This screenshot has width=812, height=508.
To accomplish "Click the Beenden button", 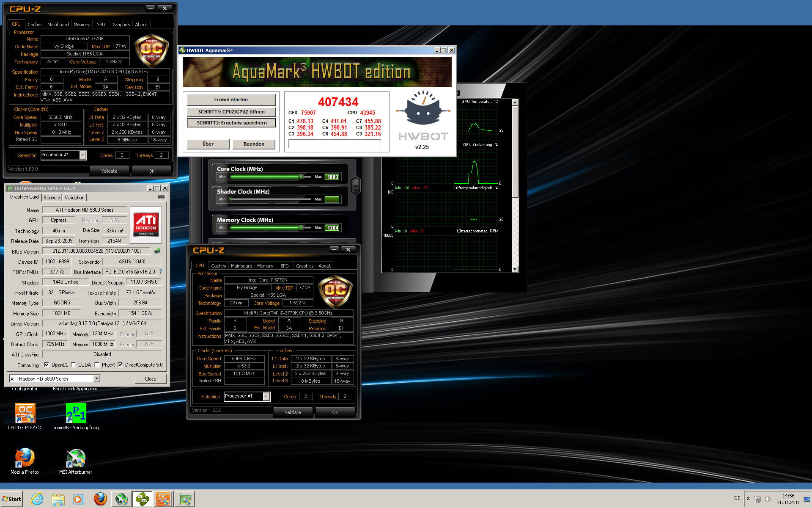I will (x=254, y=144).
